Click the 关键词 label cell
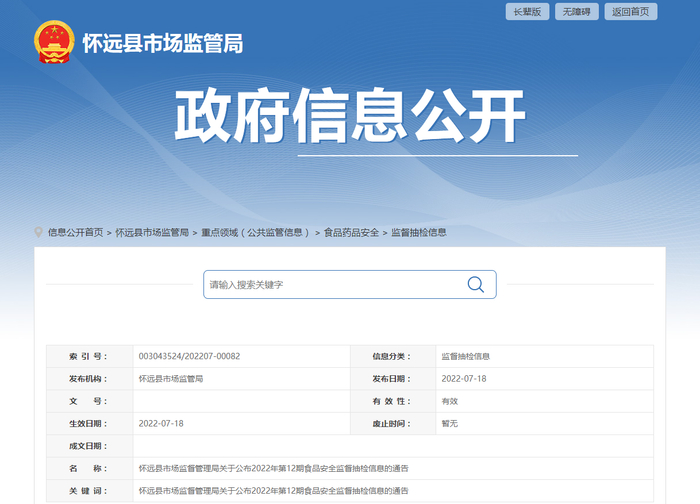The image size is (700, 504). click(90, 491)
